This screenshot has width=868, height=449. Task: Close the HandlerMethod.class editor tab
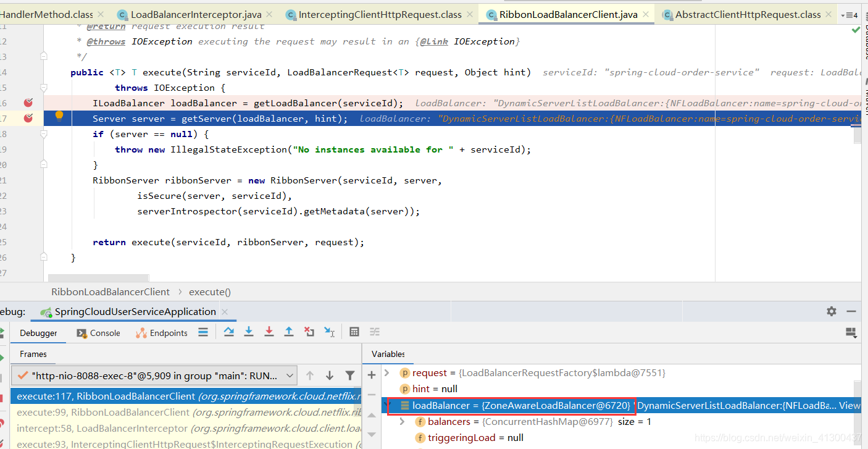click(101, 14)
